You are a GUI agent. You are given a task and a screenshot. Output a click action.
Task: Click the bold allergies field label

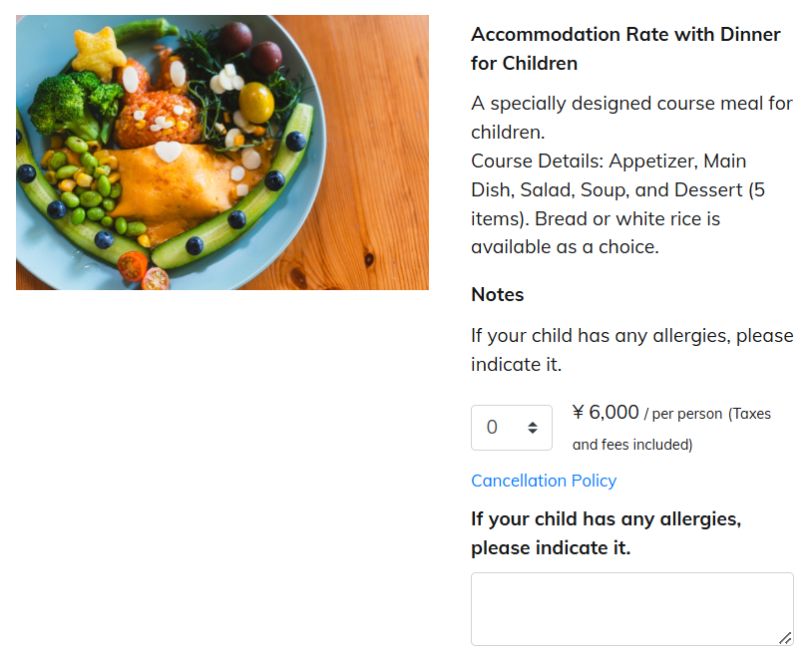[x=606, y=533]
